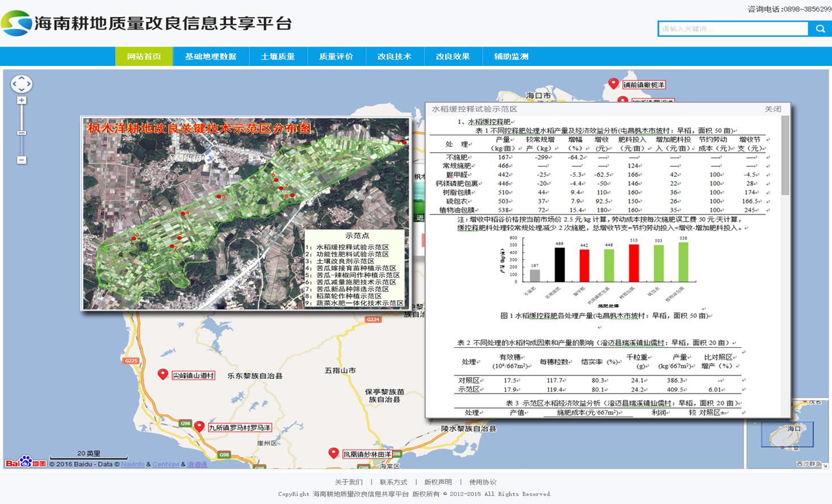
Task: Click legend item 功能性肥料试验示范区
Action: tap(347, 254)
